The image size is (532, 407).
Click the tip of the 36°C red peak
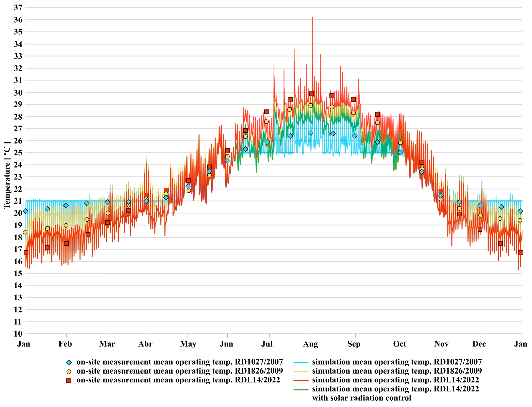click(312, 17)
